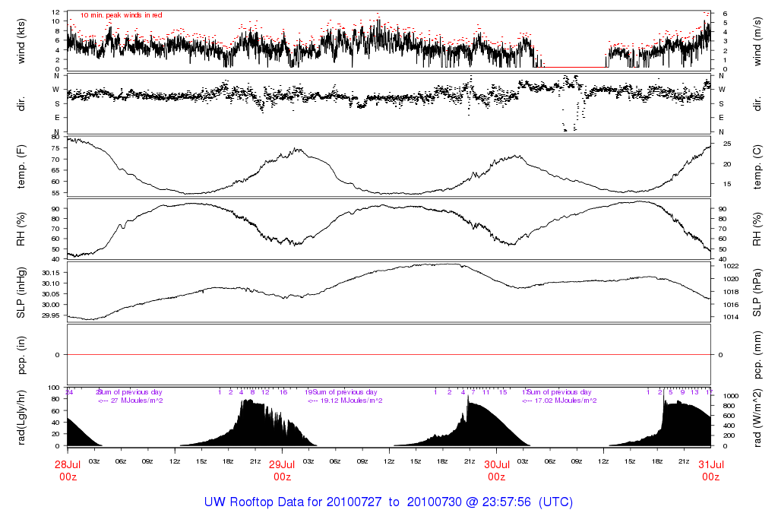This screenshot has width=778, height=532.
Task: Select the 31Jul 00z time marker
Action: (x=710, y=470)
